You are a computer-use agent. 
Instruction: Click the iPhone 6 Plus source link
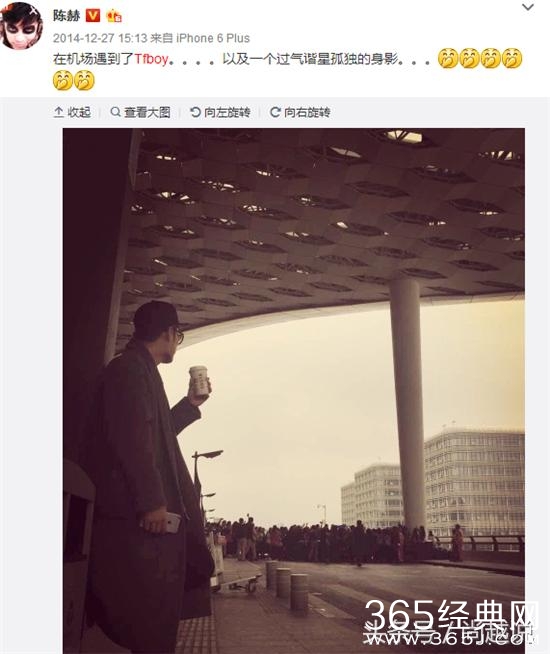coord(213,38)
